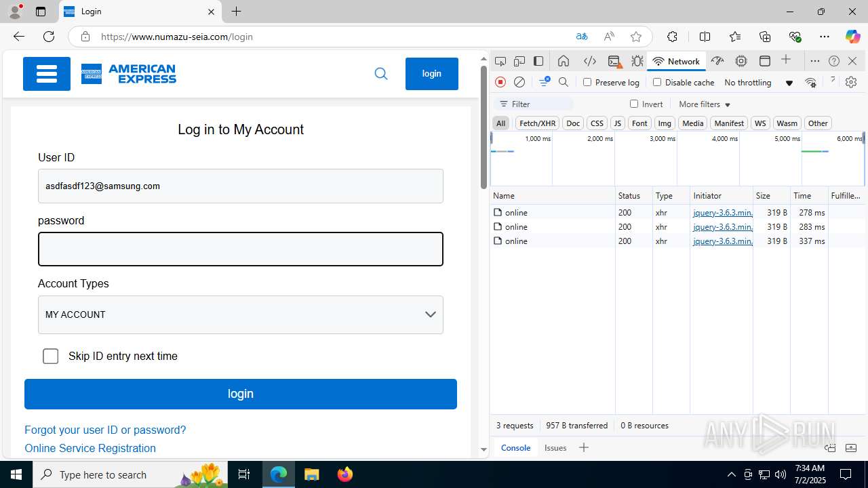Click the site search magnifier icon
This screenshot has width=868, height=488.
click(x=381, y=74)
